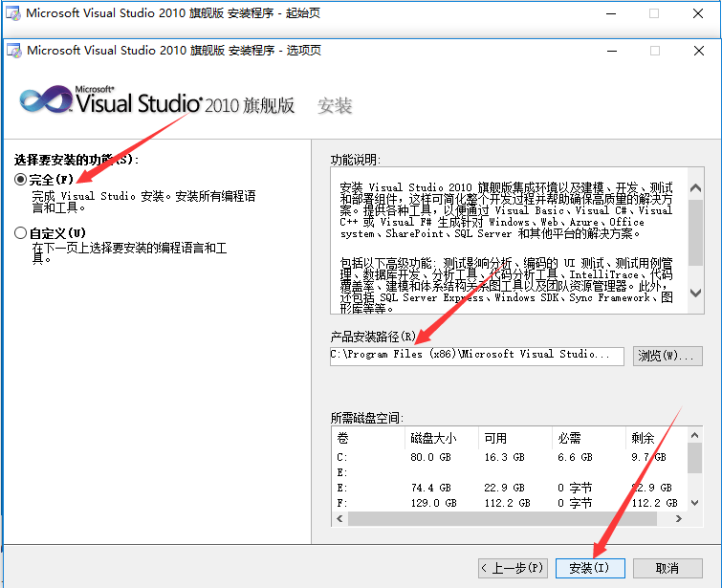Viewport: 722px width, 588px height.
Task: Click the 剩余 column header
Action: (657, 438)
